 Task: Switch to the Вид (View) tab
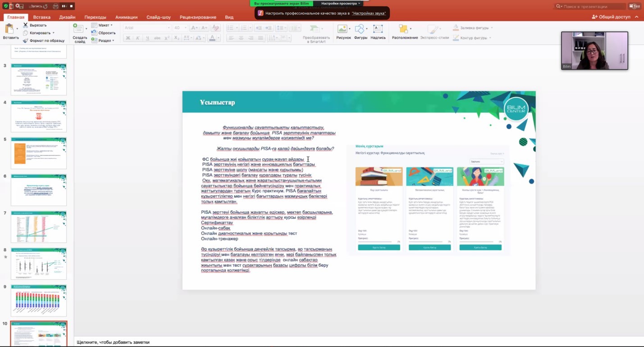tap(229, 17)
